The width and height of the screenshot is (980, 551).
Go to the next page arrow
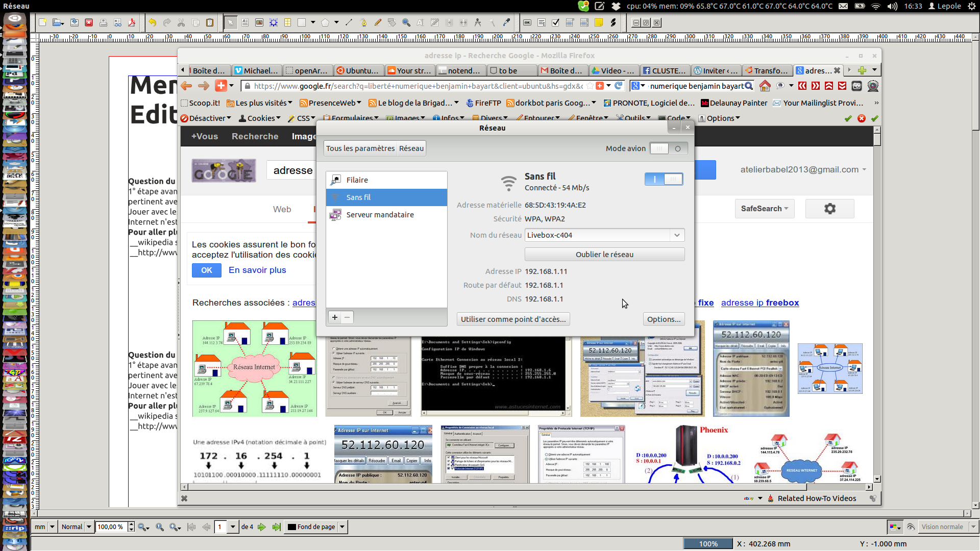262,527
